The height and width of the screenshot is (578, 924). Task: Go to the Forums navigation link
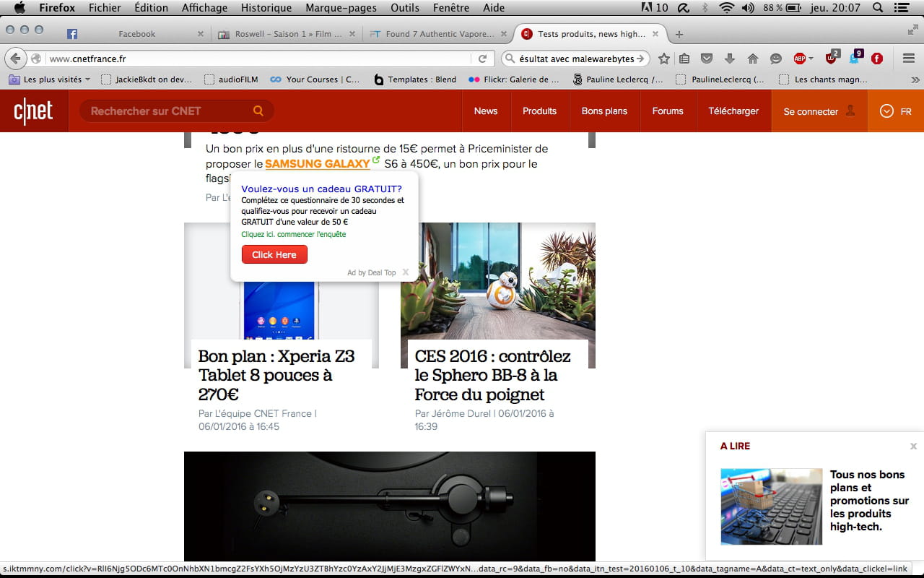click(x=668, y=111)
